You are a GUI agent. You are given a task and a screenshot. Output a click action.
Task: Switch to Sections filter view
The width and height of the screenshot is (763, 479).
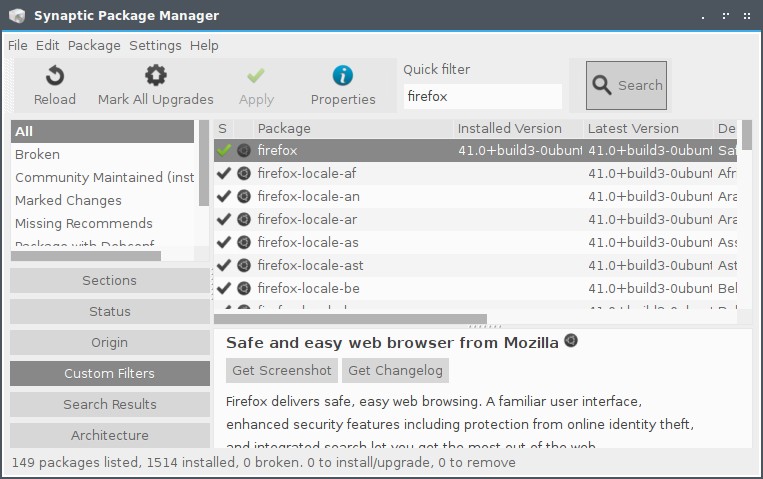point(109,280)
